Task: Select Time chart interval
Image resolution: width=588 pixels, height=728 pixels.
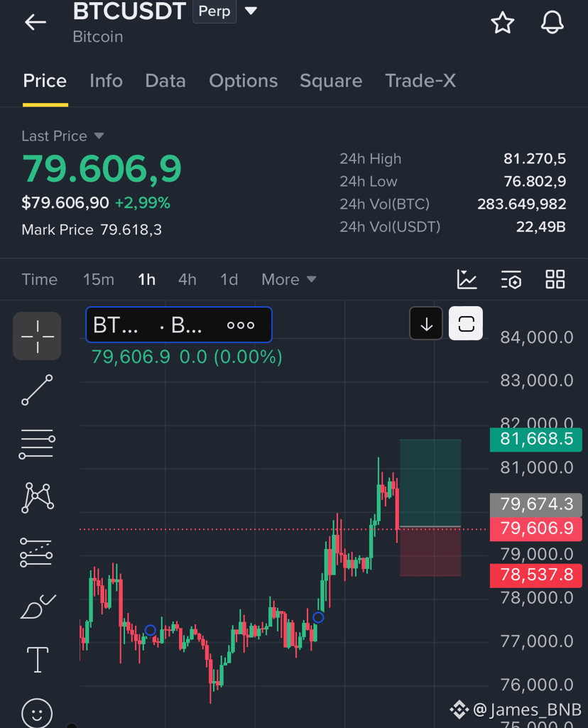Action: coord(40,280)
